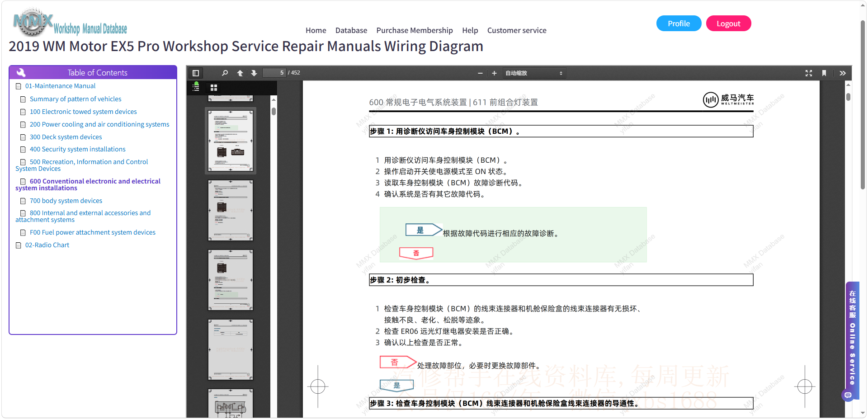Click the 02-Radio Chart document icon
Viewport: 868px width, 419px height.
[x=19, y=245]
